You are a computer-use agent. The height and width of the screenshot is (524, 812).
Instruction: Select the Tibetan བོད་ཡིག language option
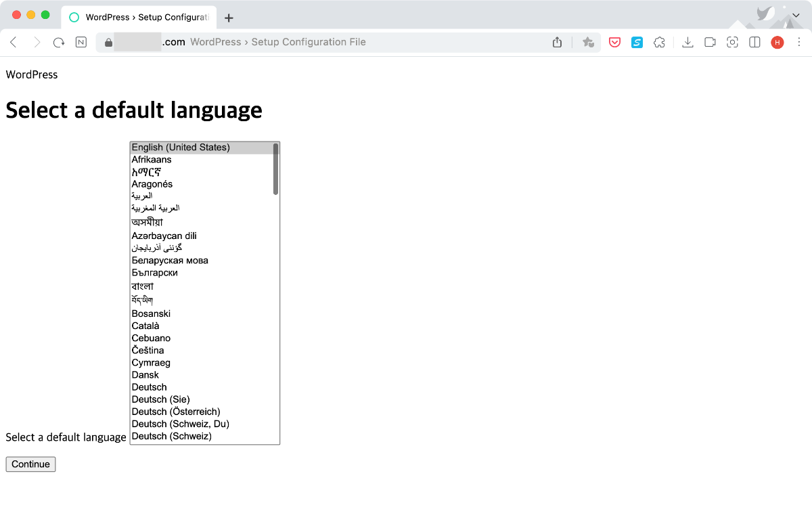point(201,300)
